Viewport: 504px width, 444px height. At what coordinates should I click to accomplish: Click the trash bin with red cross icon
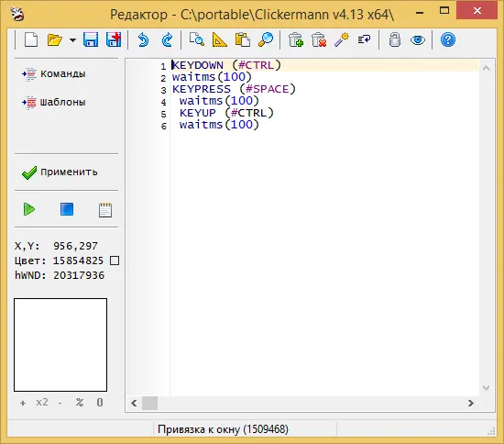[319, 40]
